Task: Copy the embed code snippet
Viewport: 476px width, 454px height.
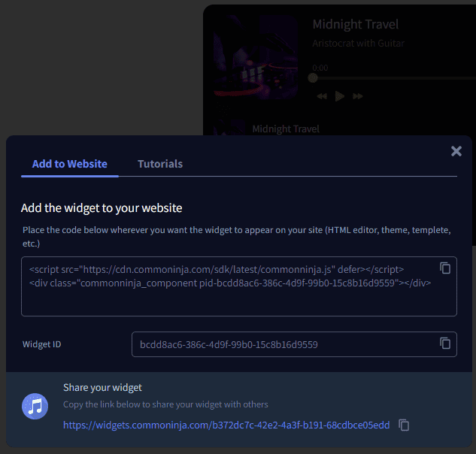Action: coord(445,268)
